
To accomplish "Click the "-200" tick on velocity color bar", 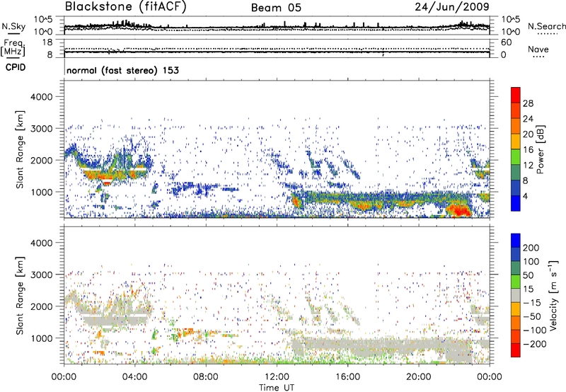I will coord(533,344).
